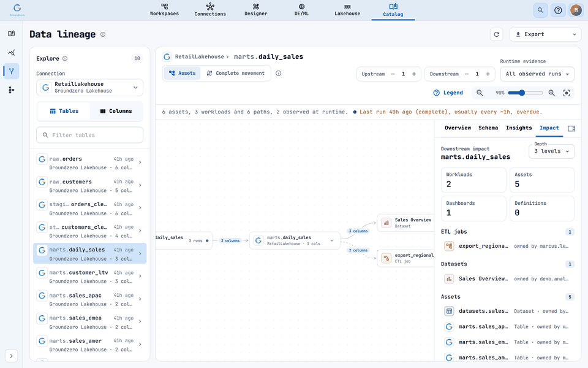Expand the left sidebar with arrow
This screenshot has height=368, width=588.
[11, 356]
